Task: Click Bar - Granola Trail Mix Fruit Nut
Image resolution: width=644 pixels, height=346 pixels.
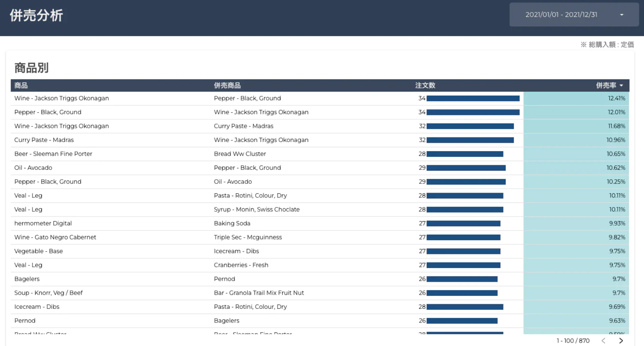Action: point(259,293)
